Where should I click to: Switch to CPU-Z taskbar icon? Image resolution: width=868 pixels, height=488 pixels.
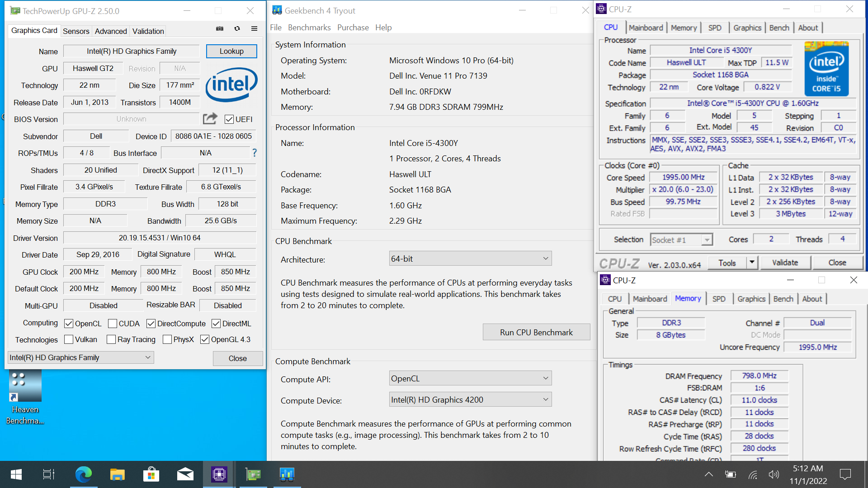pyautogui.click(x=219, y=474)
